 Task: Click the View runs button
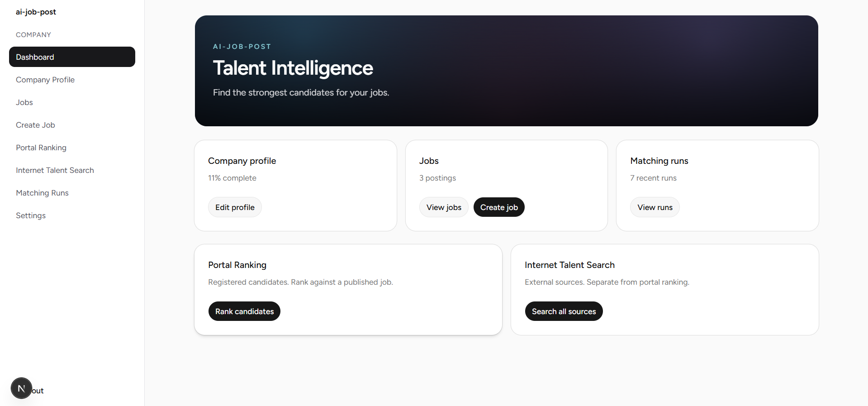655,207
